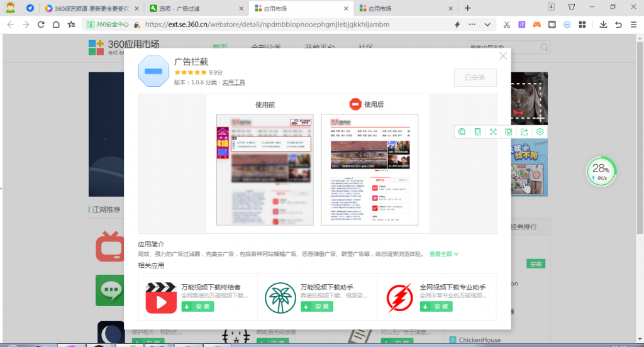Reload the current page
The height and width of the screenshot is (347, 644).
(x=41, y=25)
